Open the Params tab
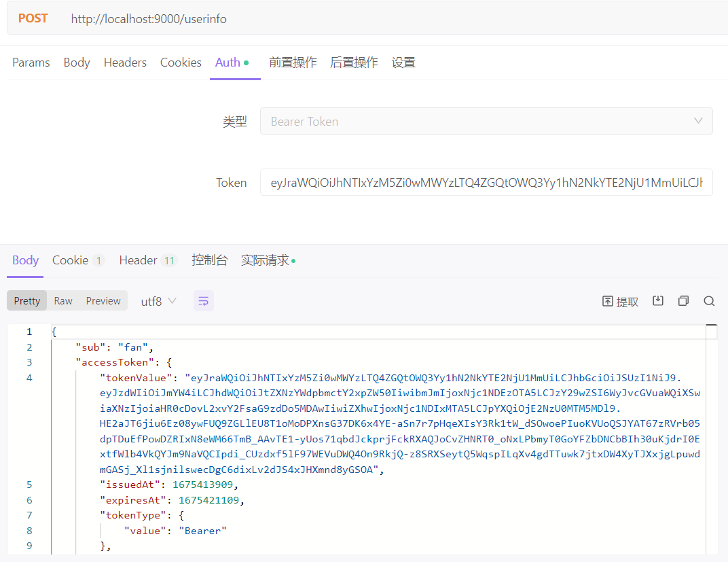 pos(31,63)
